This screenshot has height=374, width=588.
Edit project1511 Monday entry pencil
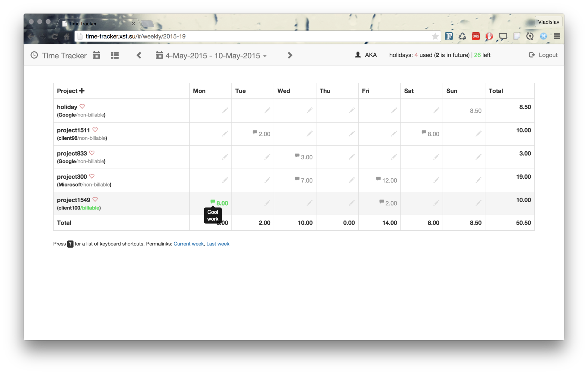225,134
